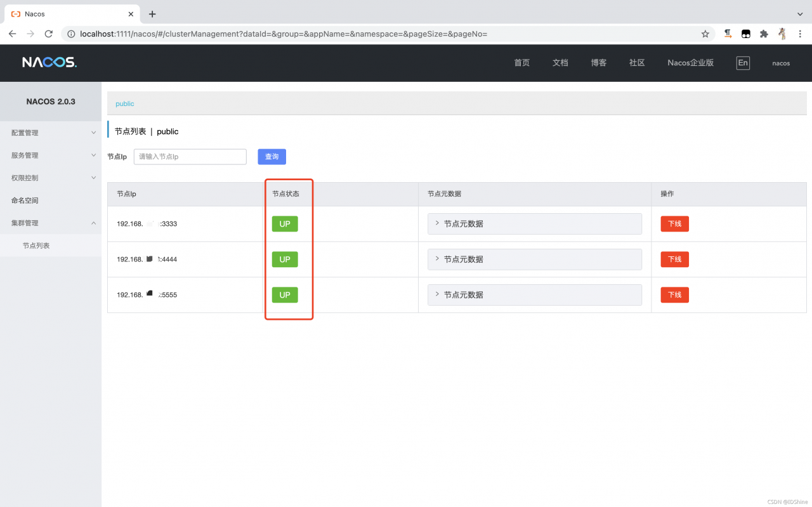Open the profile avatar in browser toolbar

783,34
